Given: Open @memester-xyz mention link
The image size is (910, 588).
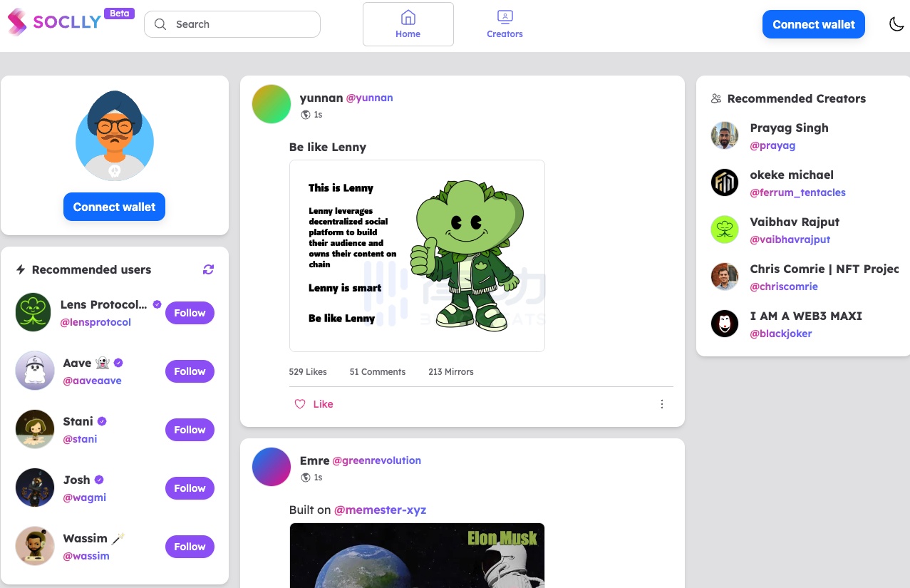Looking at the screenshot, I should tap(380, 510).
